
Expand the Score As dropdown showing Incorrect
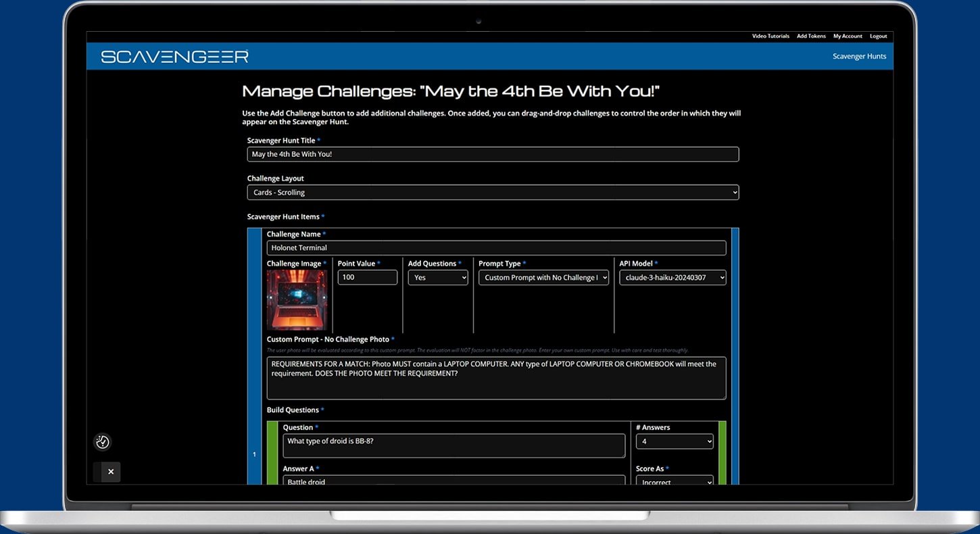click(x=675, y=481)
